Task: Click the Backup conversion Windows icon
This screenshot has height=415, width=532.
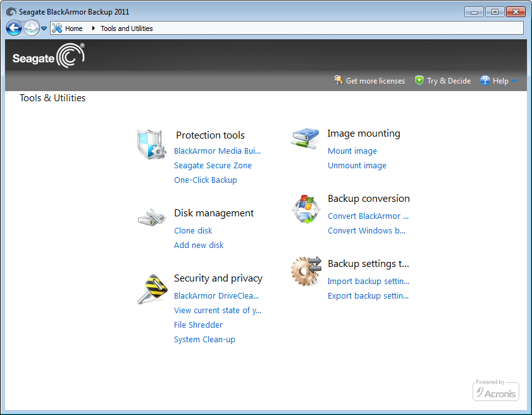Action: click(x=306, y=209)
